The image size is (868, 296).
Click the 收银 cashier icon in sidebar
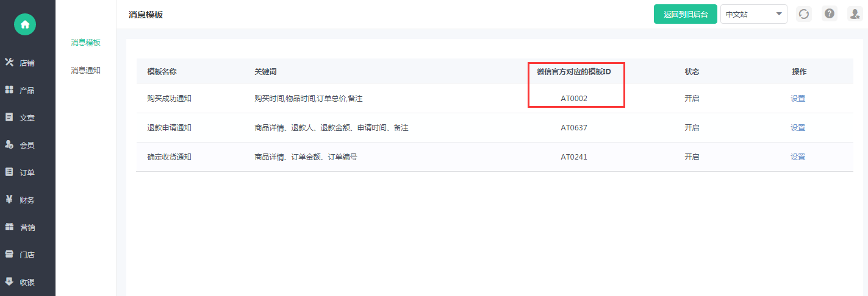(9, 281)
